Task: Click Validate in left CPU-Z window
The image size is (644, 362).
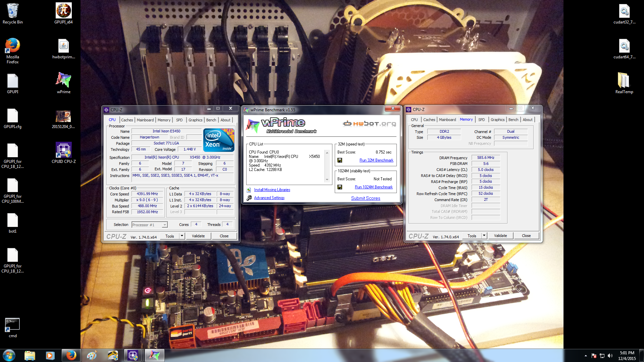Action: pyautogui.click(x=198, y=236)
